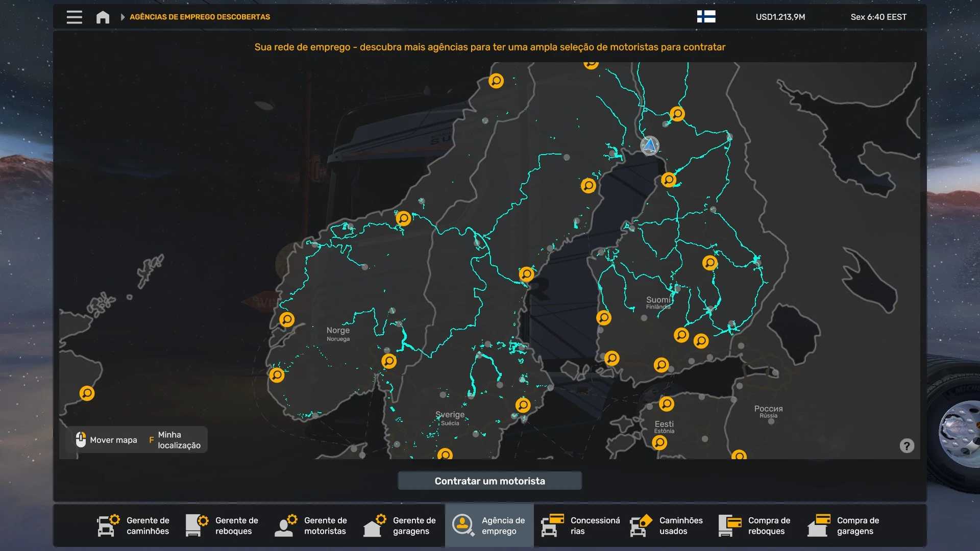Click the USD money balance display
Viewport: 980px width, 551px height.
coord(780,17)
